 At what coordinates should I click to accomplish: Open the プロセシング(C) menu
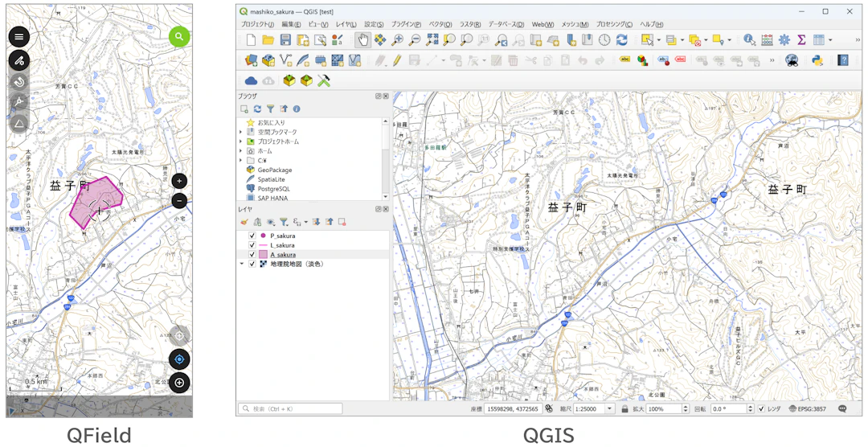(x=614, y=24)
